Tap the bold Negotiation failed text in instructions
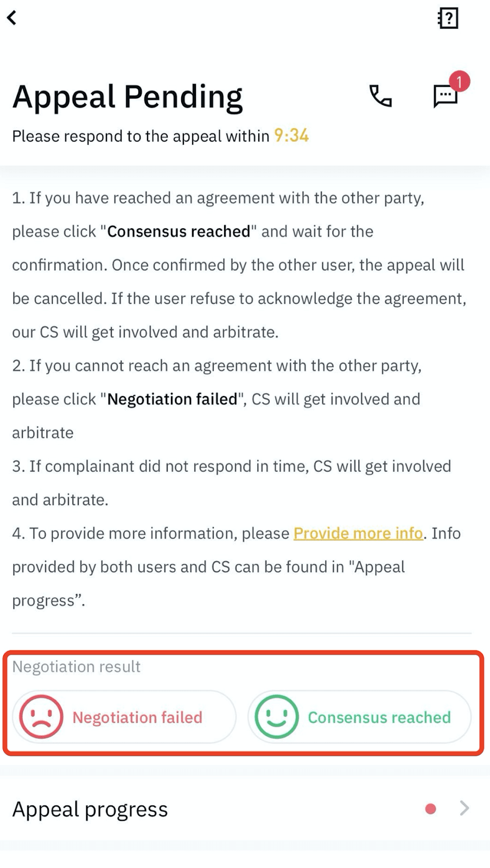This screenshot has height=868, width=490. coord(173,399)
